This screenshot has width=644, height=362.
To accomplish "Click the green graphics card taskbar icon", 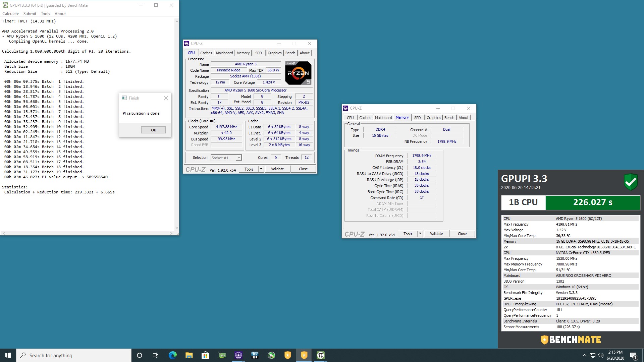I will pos(222,355).
